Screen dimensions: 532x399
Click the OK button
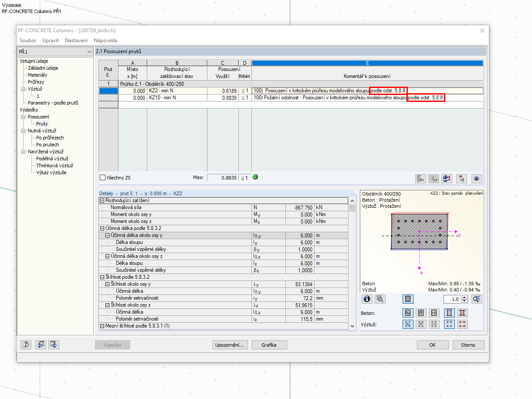click(433, 345)
